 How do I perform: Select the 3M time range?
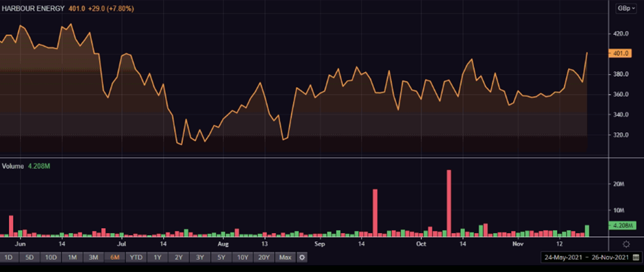click(93, 258)
